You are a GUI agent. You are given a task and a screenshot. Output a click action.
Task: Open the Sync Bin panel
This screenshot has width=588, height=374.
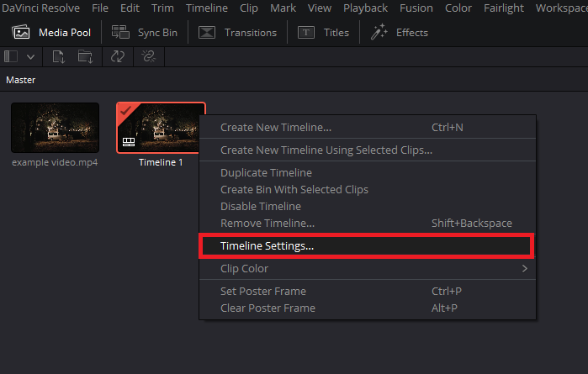(145, 33)
